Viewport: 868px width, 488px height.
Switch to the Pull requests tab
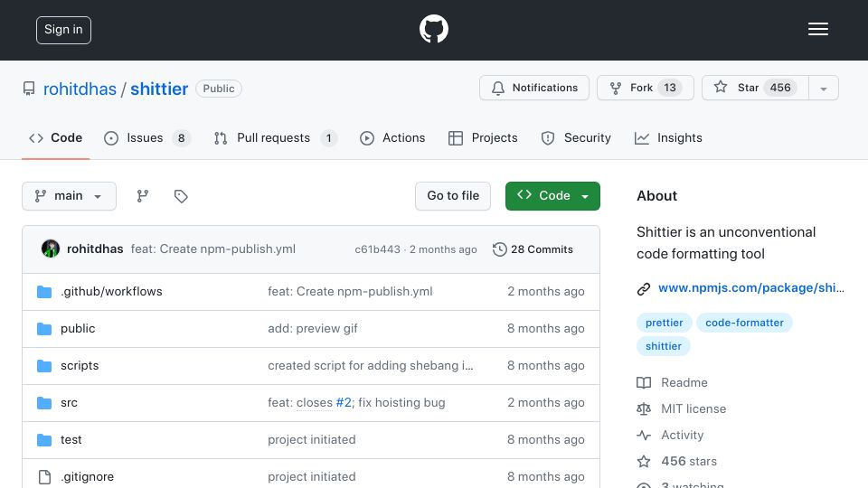coord(275,137)
